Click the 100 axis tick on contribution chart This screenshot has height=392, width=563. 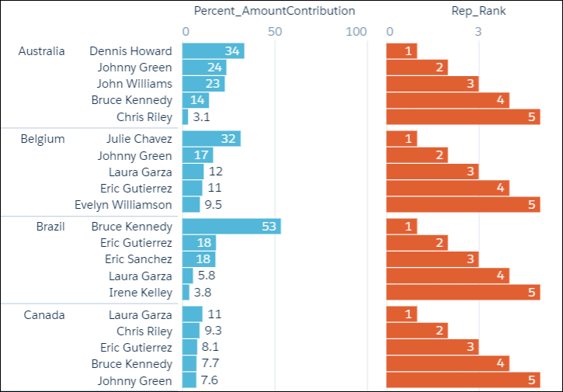pos(356,32)
